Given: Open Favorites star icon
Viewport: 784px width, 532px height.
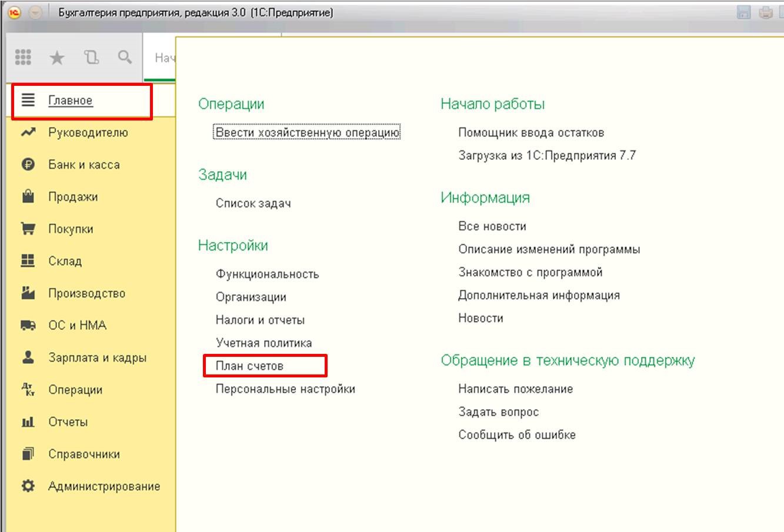Looking at the screenshot, I should tap(57, 58).
